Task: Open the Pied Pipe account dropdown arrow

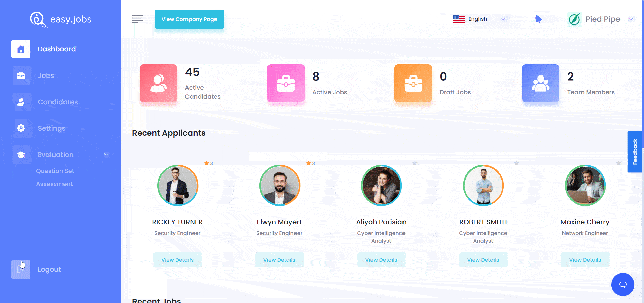Action: (631, 19)
